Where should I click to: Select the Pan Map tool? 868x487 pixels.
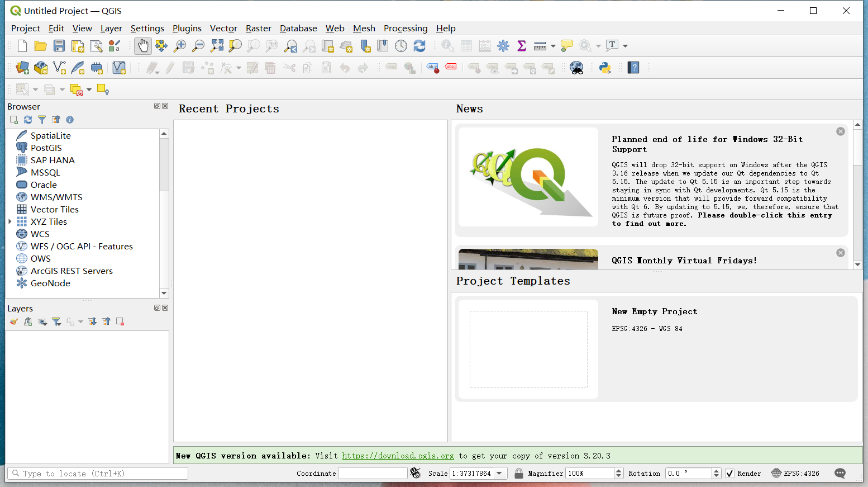pos(142,45)
